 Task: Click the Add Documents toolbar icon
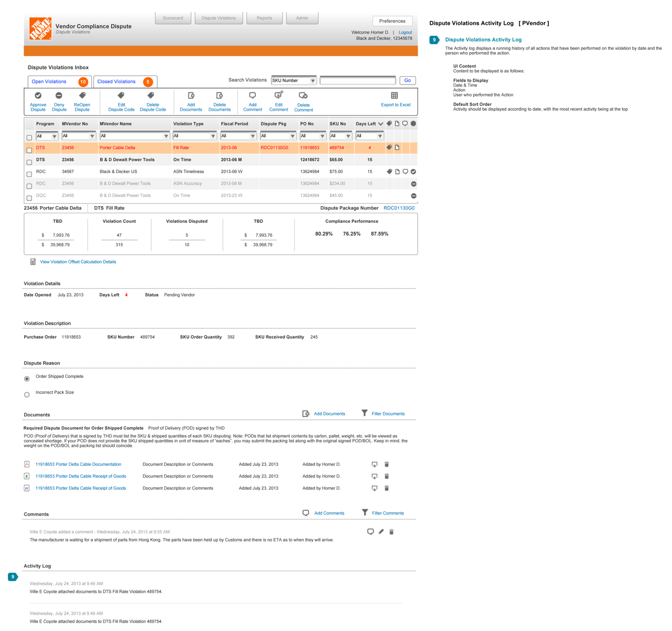point(191,96)
